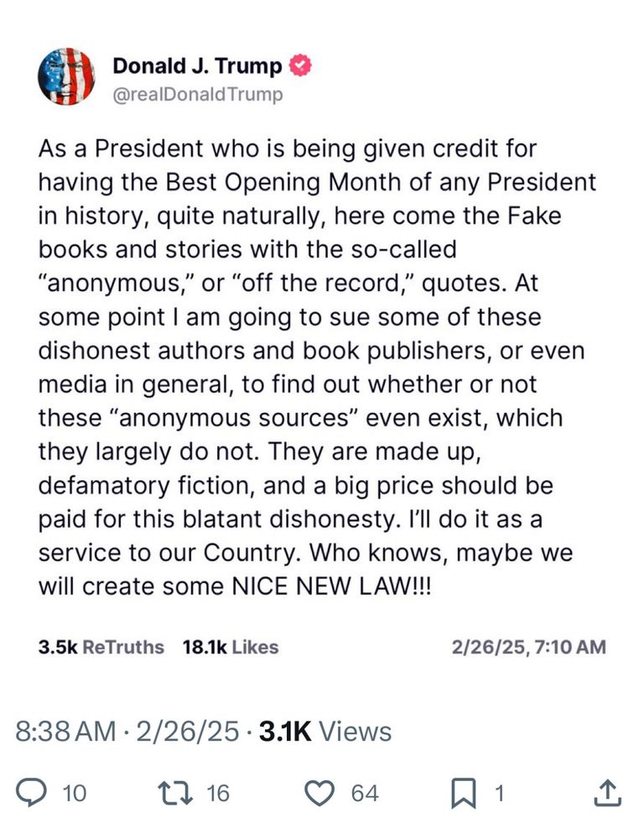
Task: Click the bookmark count 1
Action: point(498,794)
